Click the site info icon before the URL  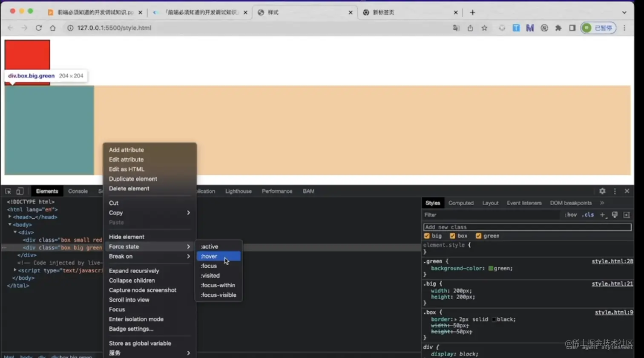pos(70,28)
